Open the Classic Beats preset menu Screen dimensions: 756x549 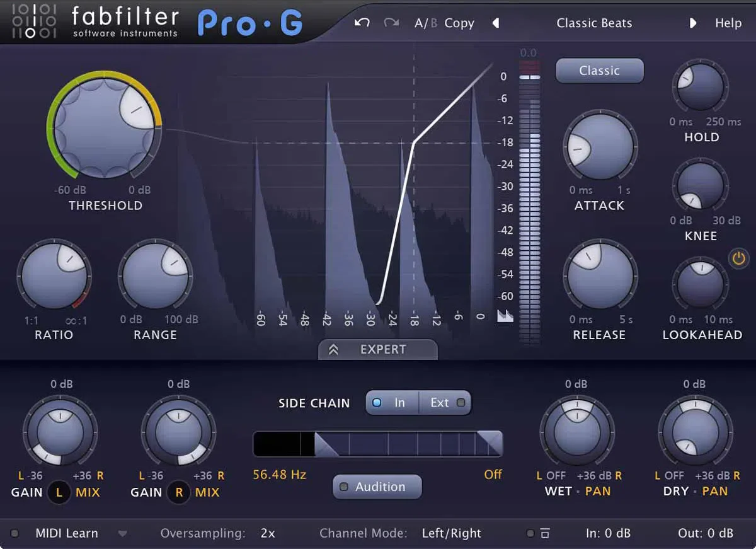point(593,23)
